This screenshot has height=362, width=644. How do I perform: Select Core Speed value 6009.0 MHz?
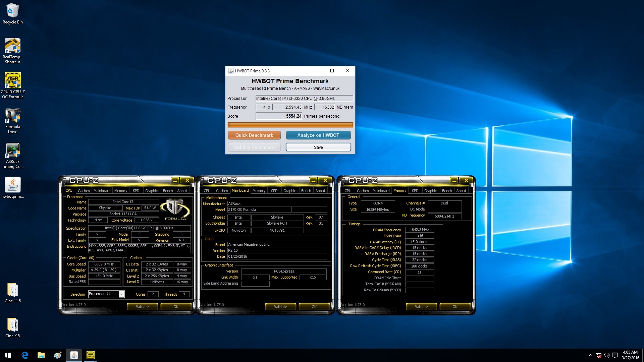(104, 264)
